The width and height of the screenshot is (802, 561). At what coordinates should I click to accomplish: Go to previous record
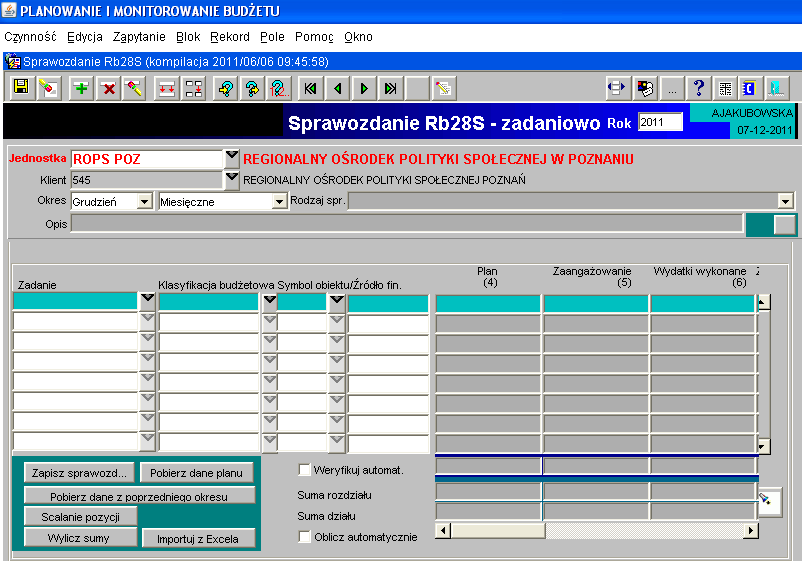point(338,88)
